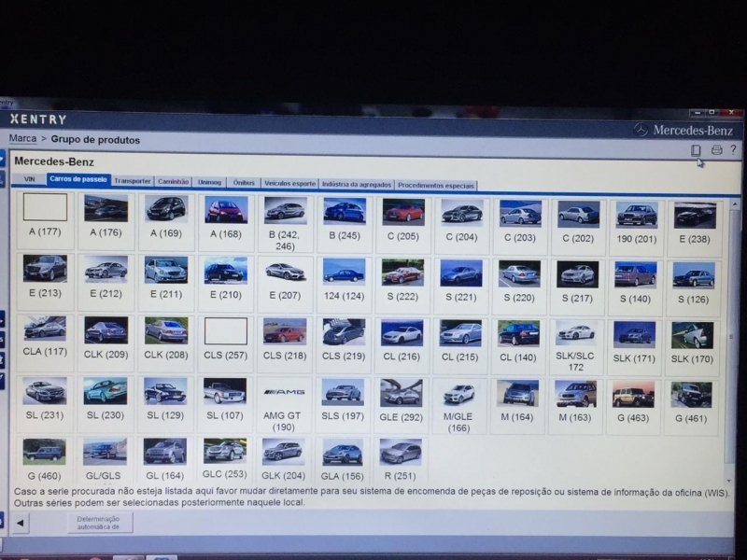Viewport: 747px width, 560px height.
Task: Start Determinação automática de vehicle detection
Action: pos(99,523)
